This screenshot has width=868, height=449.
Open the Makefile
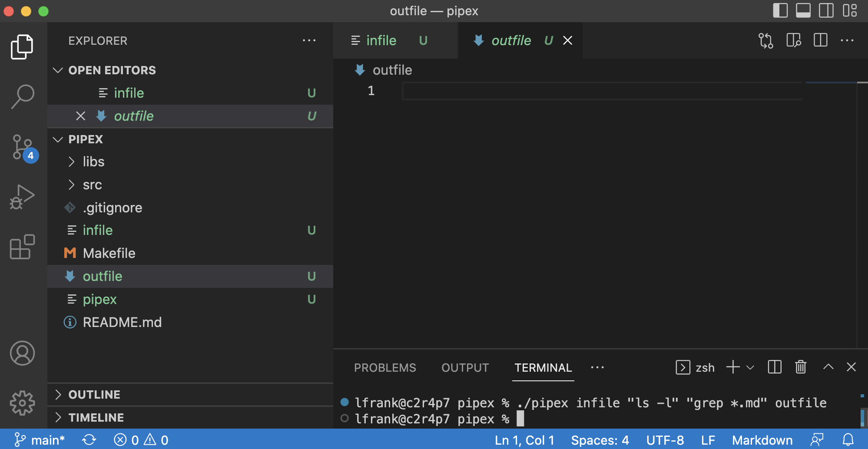pyautogui.click(x=190, y=253)
